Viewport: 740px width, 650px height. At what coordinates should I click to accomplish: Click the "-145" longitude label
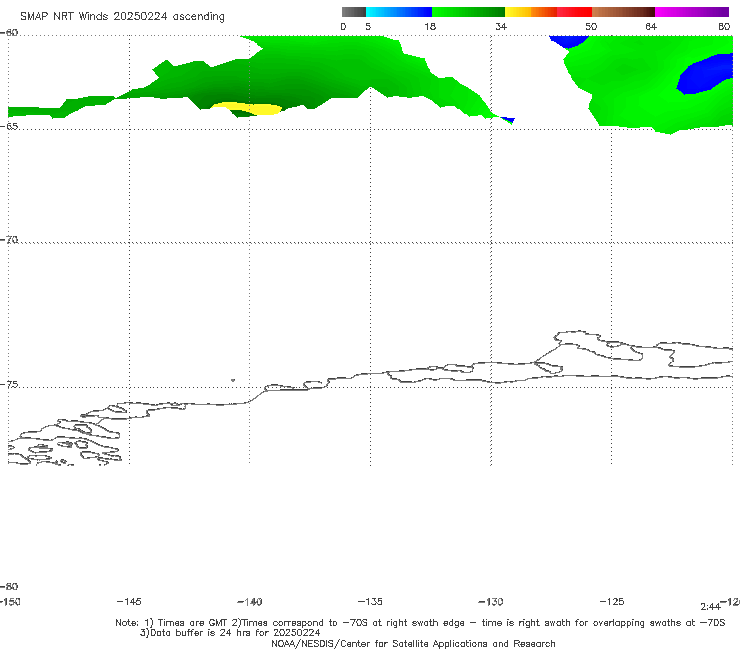(129, 602)
